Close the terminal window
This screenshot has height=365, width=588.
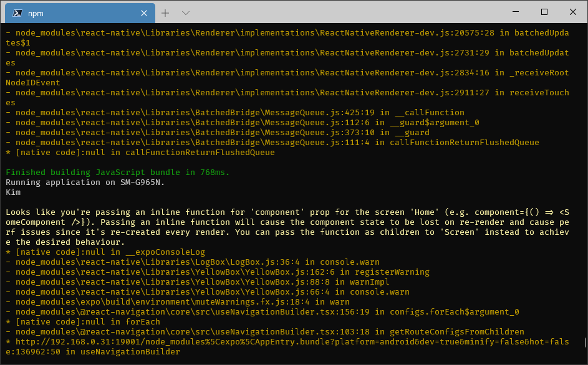572,12
